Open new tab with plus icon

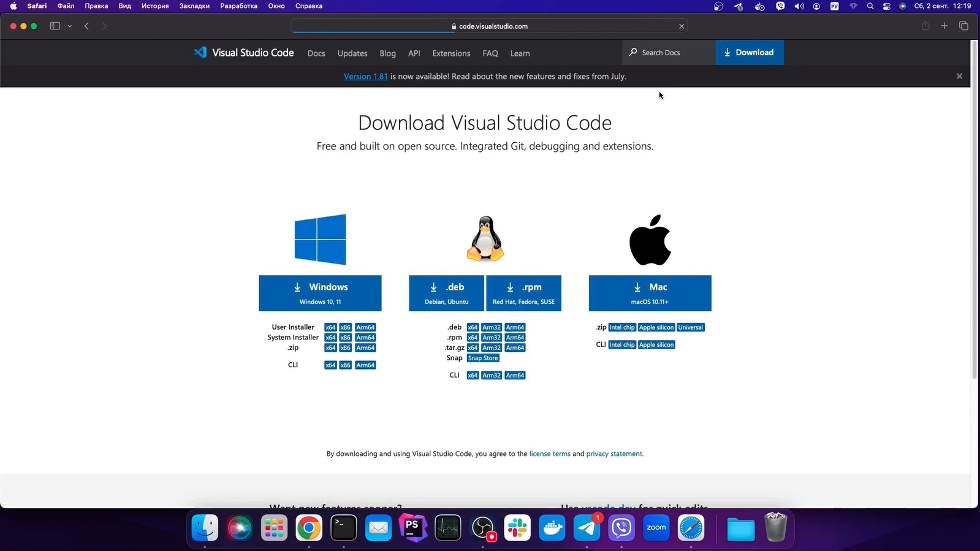pyautogui.click(x=944, y=26)
